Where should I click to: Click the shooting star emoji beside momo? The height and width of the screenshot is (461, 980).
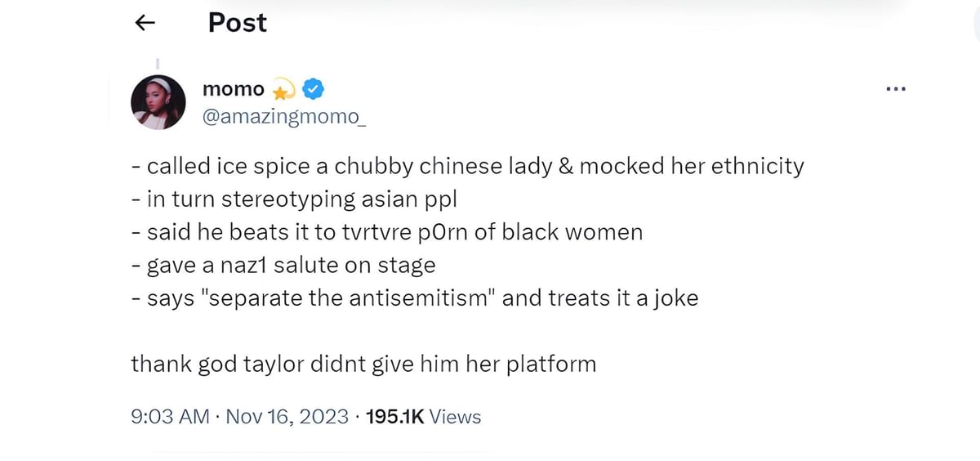tap(283, 89)
